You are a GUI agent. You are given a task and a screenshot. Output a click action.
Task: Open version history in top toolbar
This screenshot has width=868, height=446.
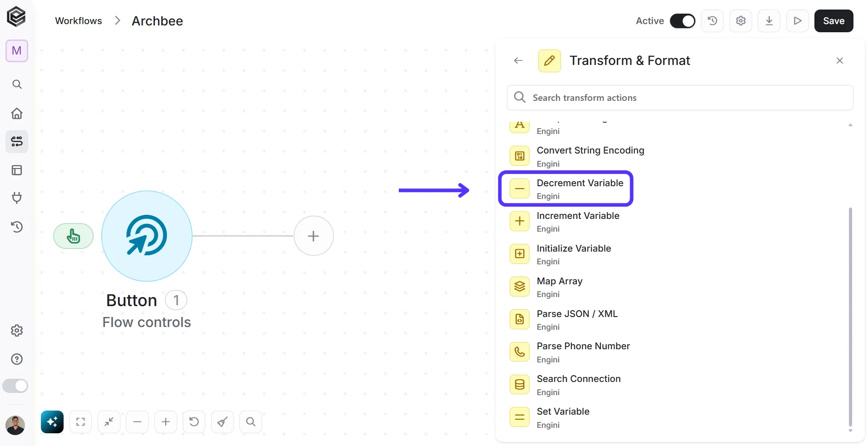click(712, 21)
